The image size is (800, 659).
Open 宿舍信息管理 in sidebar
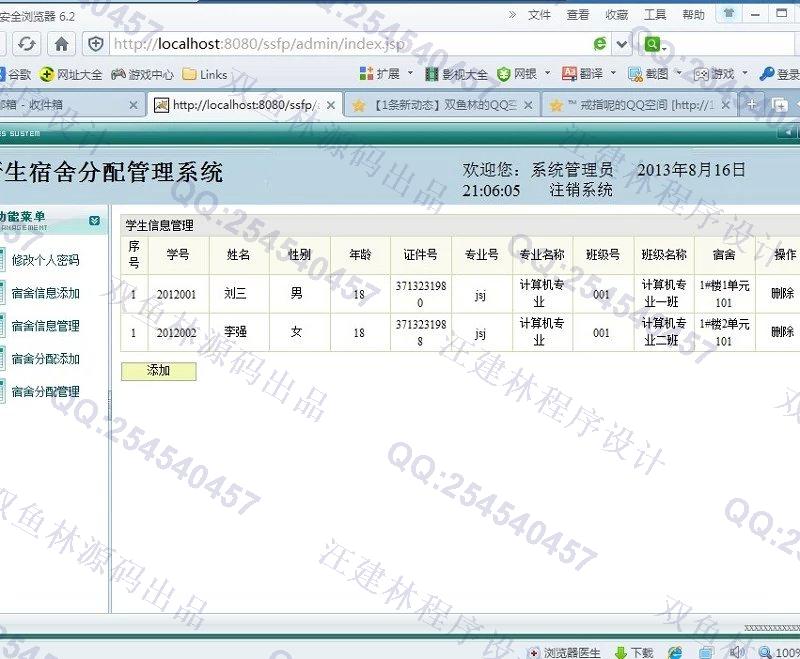45,326
